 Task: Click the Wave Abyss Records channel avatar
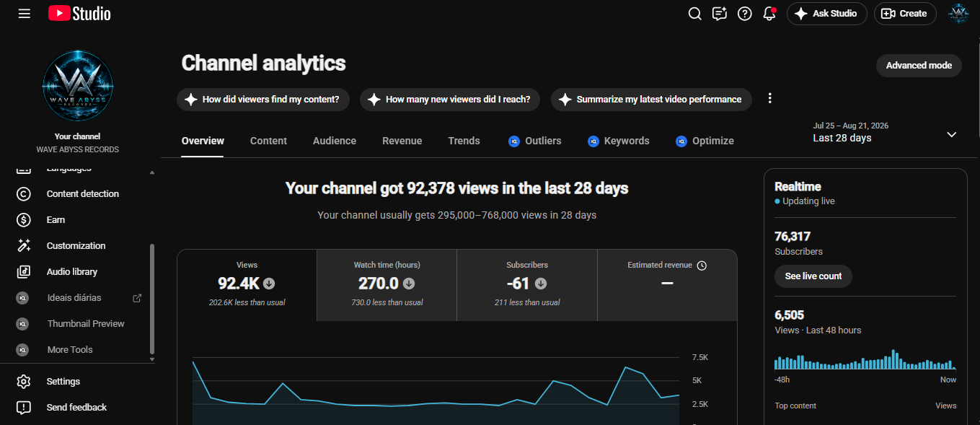coord(78,85)
